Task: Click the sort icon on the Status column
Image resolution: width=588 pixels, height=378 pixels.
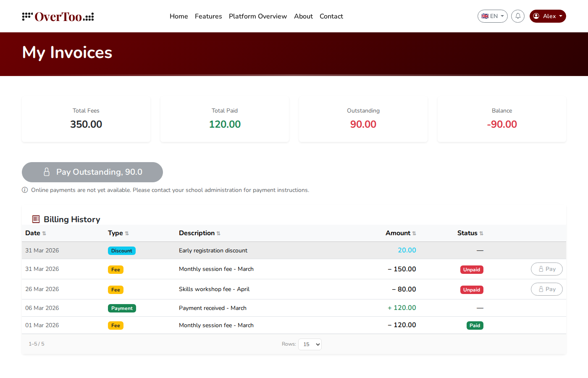Action: 481,233
